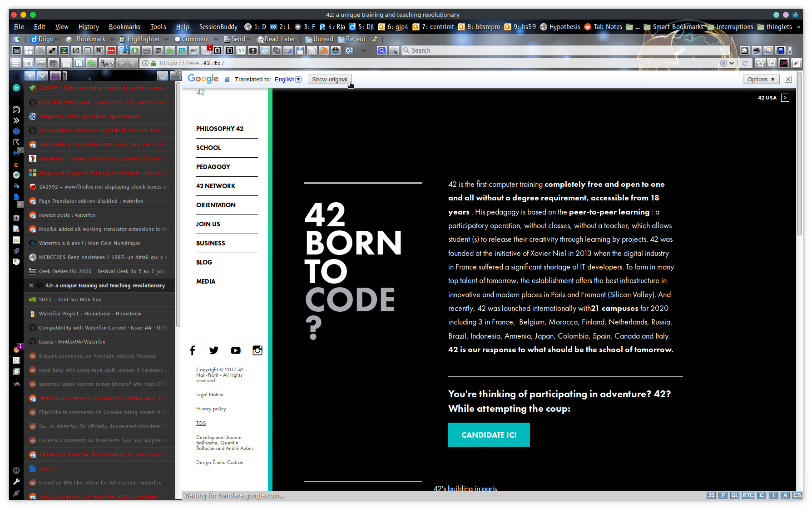Open the PHILOSOPHY 42 page link
812x509 pixels.
point(220,129)
